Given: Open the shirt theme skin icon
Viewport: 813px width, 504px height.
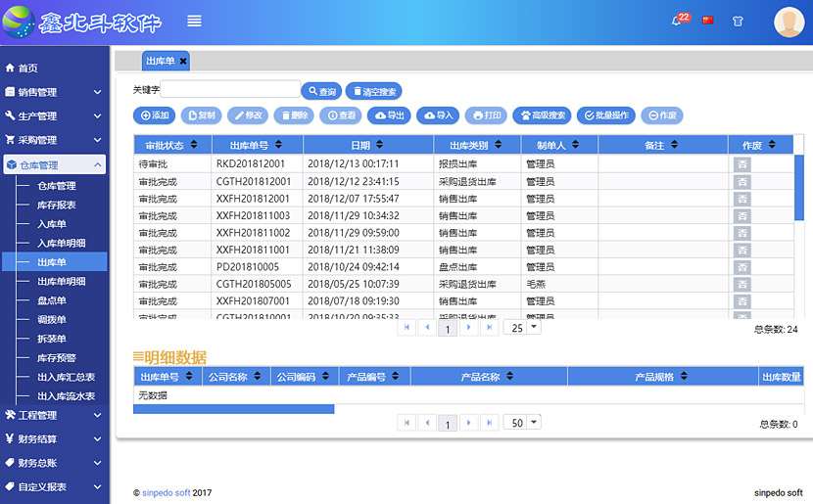Looking at the screenshot, I should [738, 22].
